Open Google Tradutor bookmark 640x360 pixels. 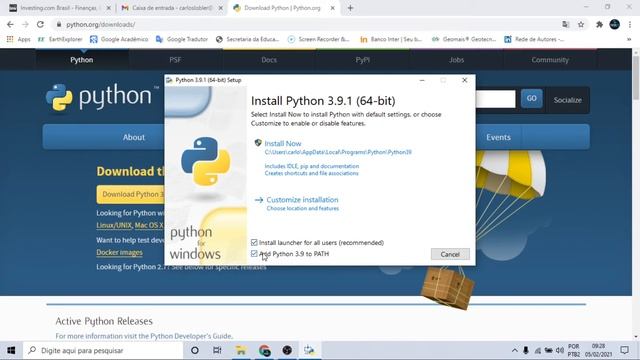pyautogui.click(x=182, y=39)
